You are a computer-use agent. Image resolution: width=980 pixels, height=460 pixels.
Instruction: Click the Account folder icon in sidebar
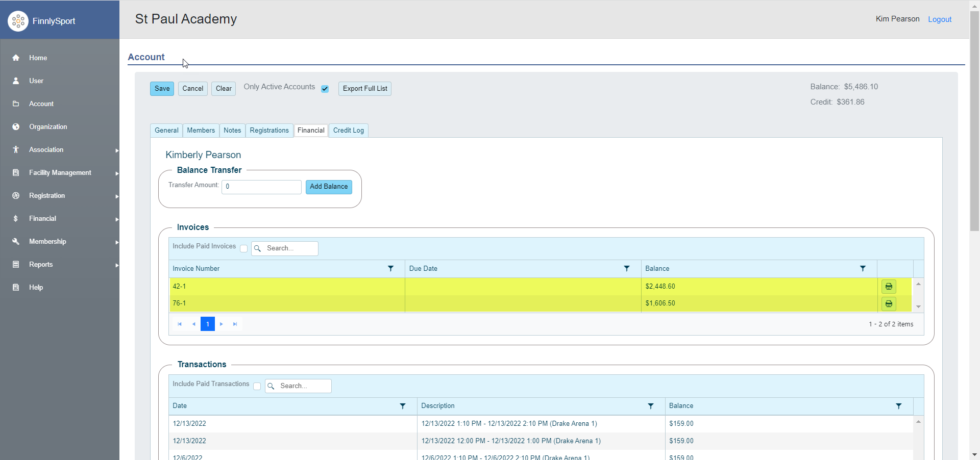pyautogui.click(x=16, y=104)
